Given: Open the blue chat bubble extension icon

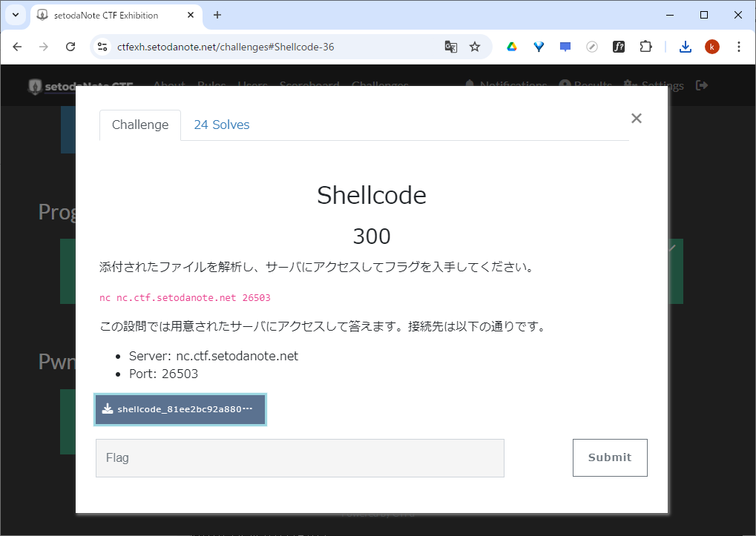Looking at the screenshot, I should point(565,47).
